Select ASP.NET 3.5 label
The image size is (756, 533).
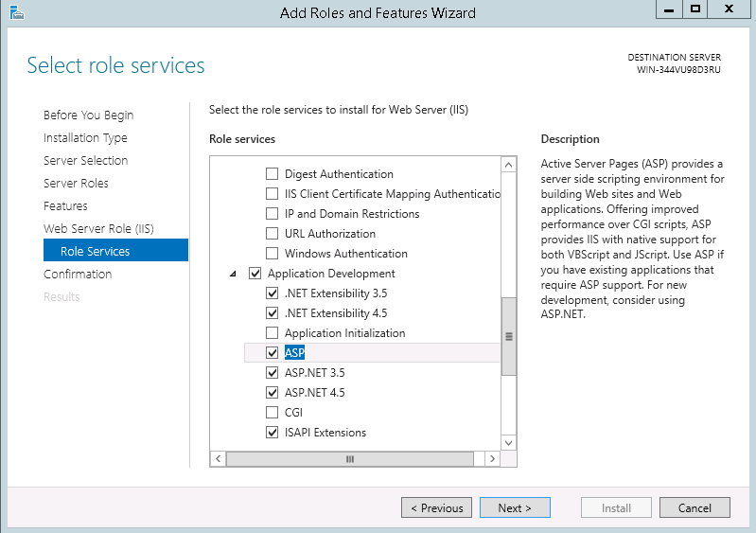pos(314,373)
